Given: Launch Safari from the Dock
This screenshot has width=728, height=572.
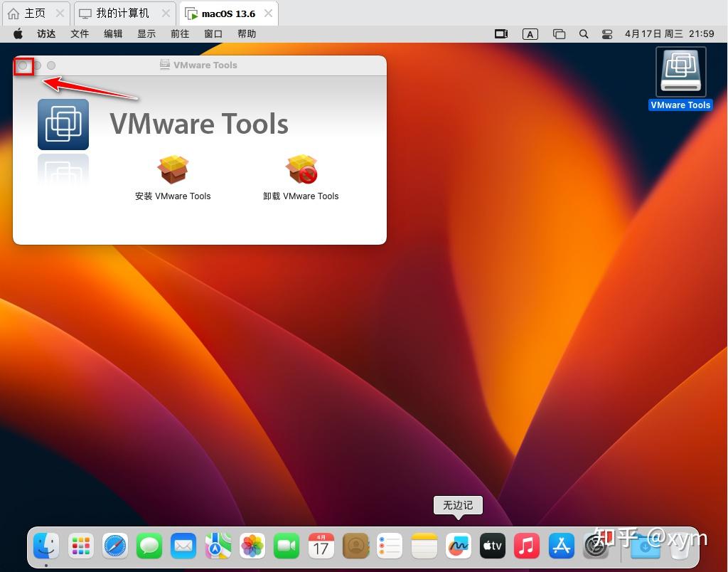Looking at the screenshot, I should (x=115, y=546).
